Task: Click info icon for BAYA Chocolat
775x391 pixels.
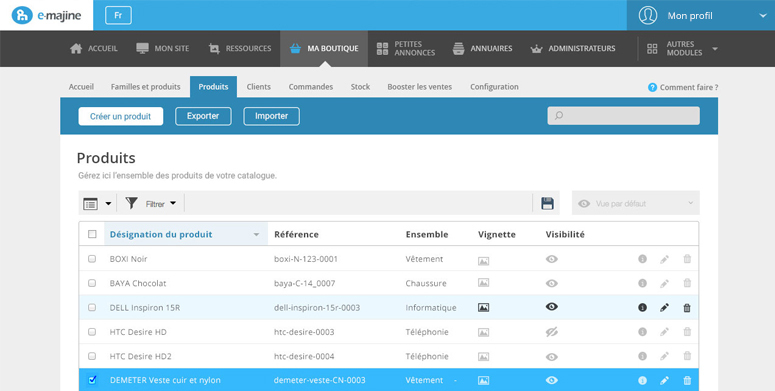Action: pos(642,283)
